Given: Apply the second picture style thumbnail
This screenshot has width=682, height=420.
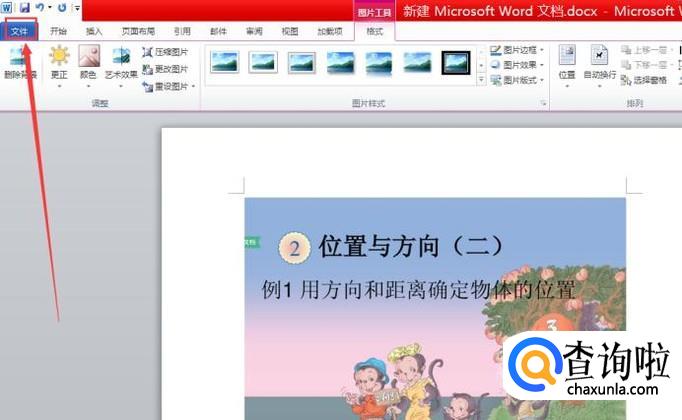Looking at the screenshot, I should [x=263, y=62].
